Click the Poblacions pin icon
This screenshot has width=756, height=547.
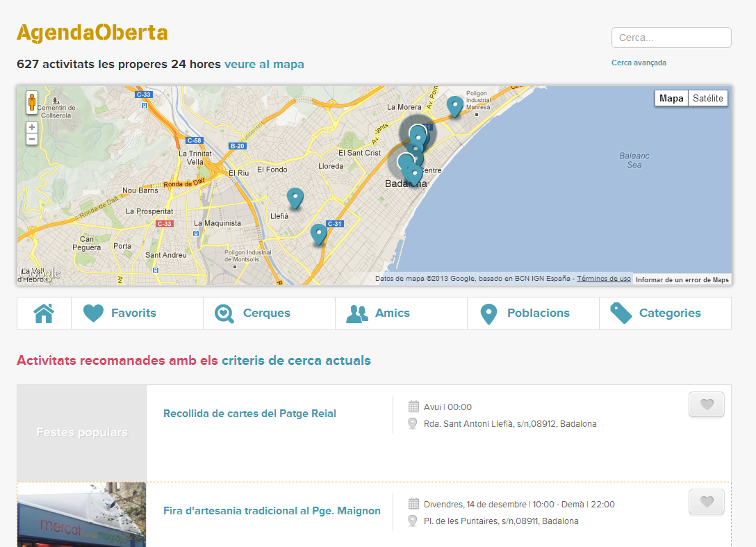pyautogui.click(x=489, y=313)
